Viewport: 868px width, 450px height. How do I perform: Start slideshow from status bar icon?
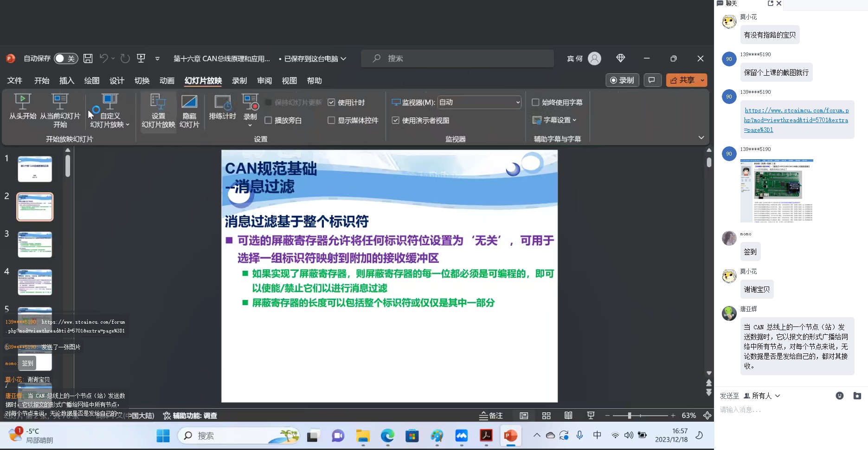click(591, 416)
